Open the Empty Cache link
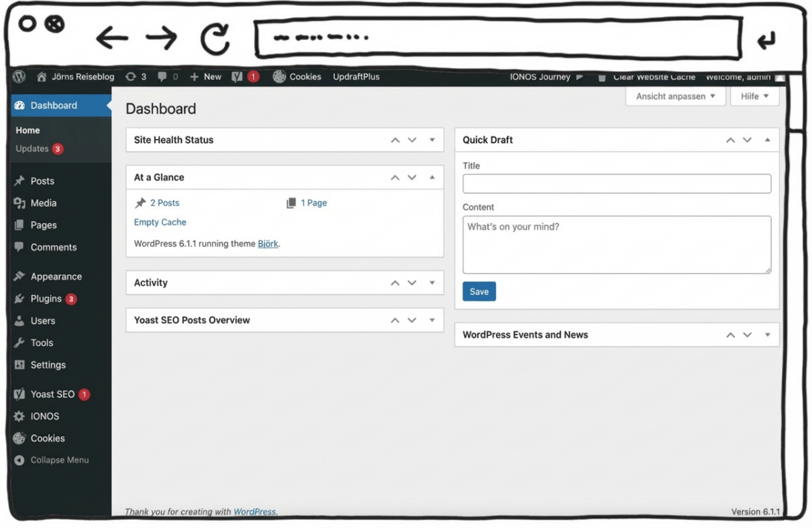The image size is (812, 528). tap(160, 222)
